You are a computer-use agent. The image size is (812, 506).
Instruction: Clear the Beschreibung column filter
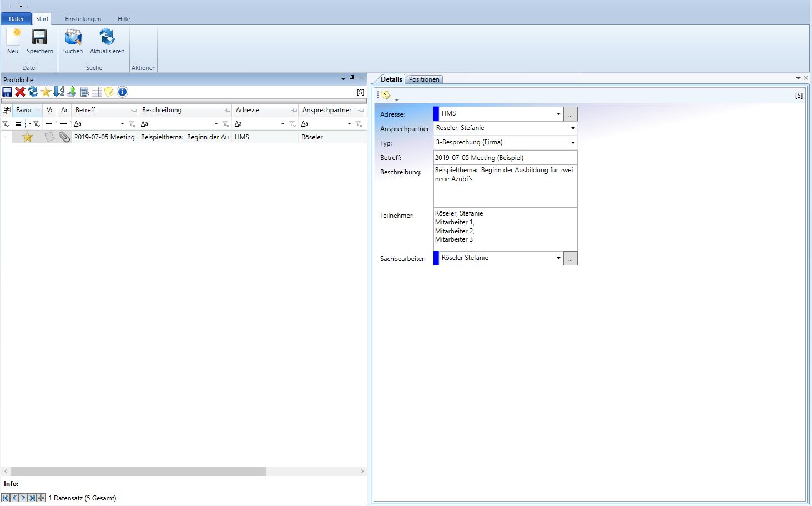click(226, 124)
